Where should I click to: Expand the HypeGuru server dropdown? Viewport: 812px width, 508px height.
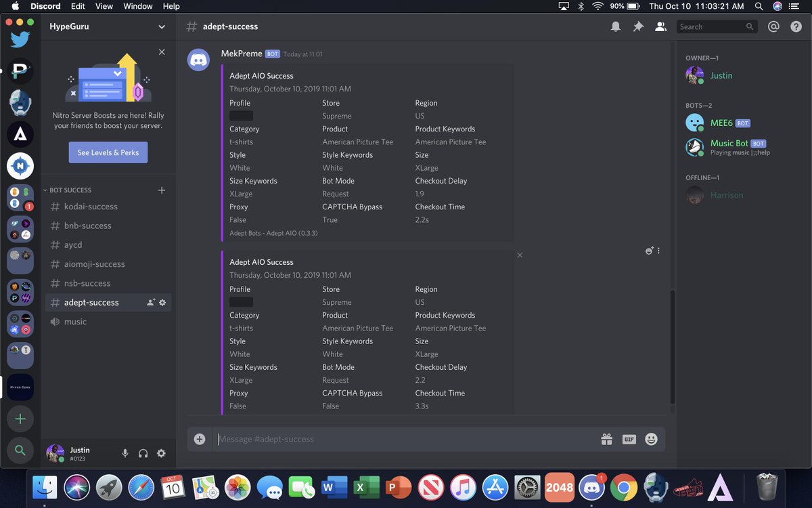tap(162, 26)
